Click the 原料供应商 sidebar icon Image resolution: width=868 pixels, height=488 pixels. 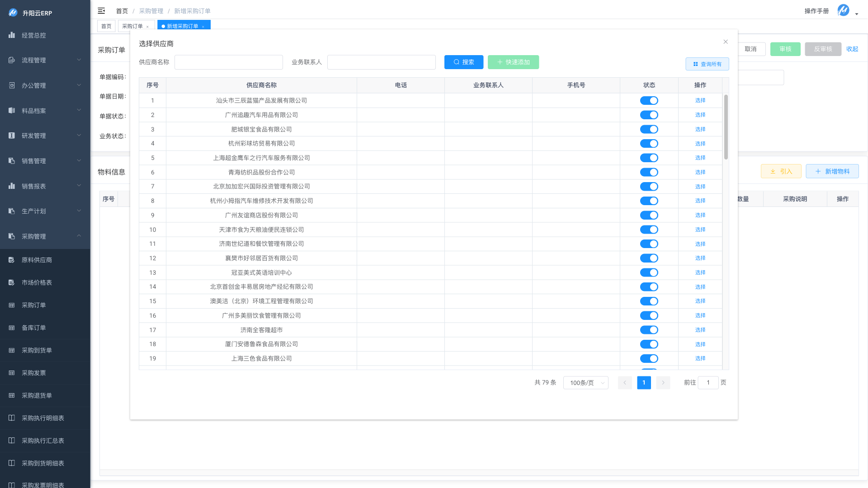pos(12,260)
